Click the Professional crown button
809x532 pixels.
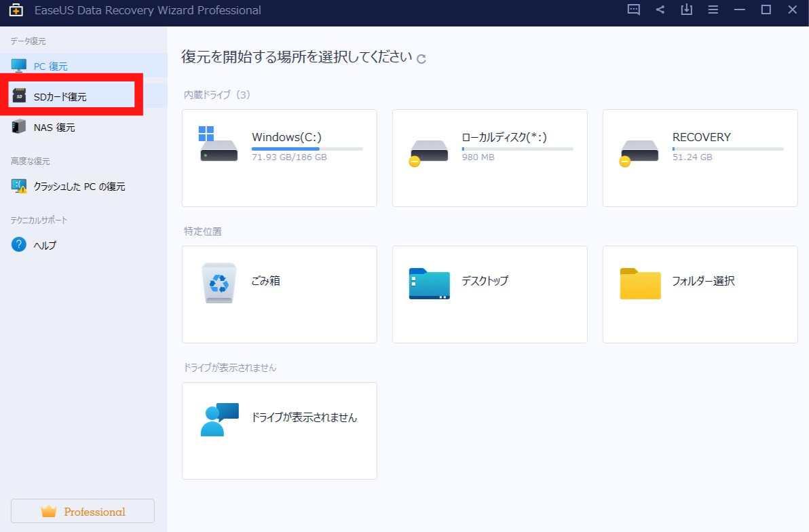click(x=83, y=512)
